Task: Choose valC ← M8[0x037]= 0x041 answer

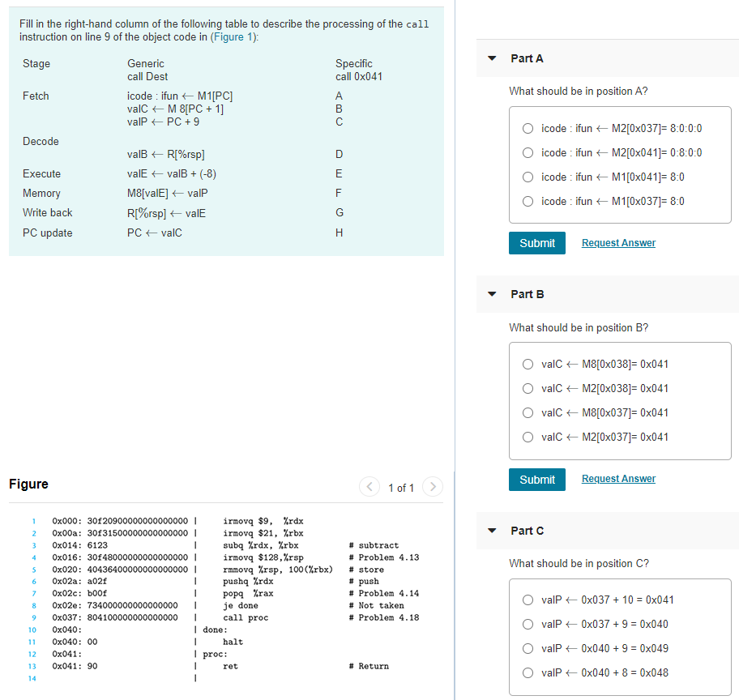Action: 528,412
